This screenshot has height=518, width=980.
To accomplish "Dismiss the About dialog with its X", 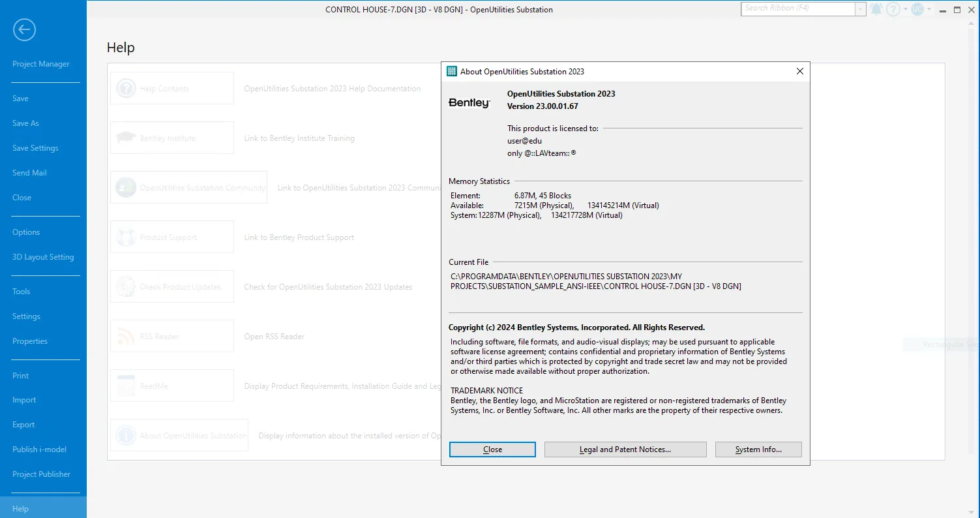I will coord(800,71).
